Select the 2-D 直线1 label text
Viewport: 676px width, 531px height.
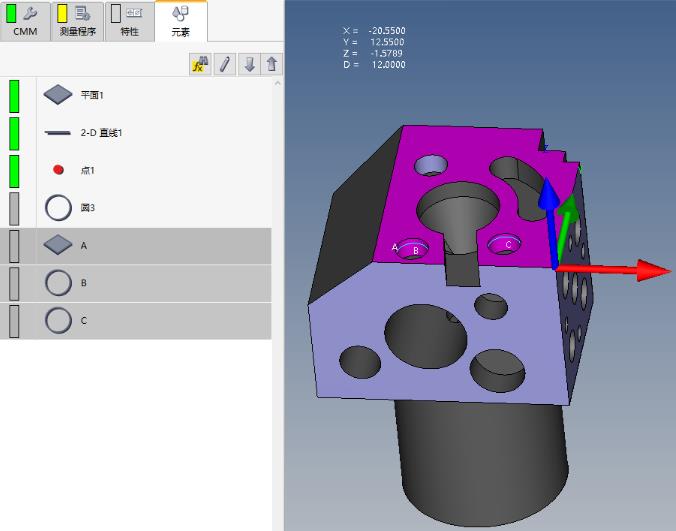point(101,133)
